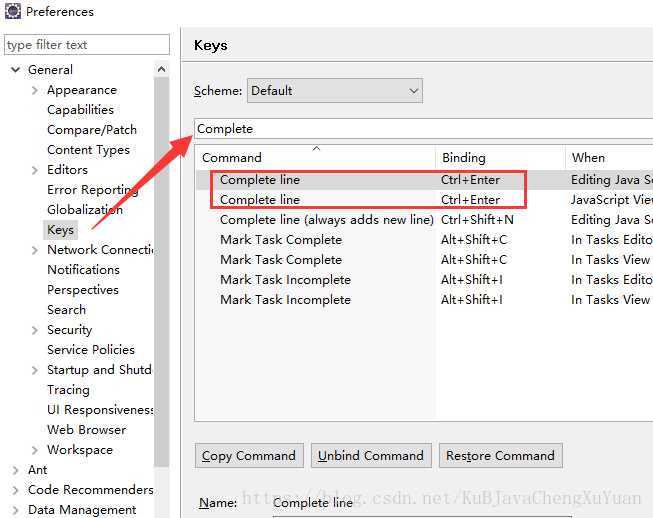Expand the Ant preferences node

click(15, 470)
